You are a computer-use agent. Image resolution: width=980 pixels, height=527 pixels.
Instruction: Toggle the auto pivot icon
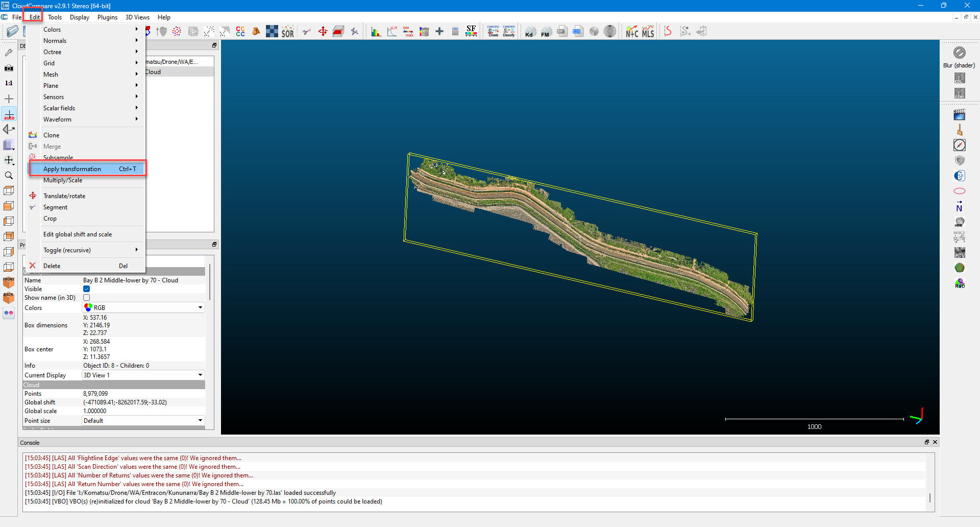point(9,114)
